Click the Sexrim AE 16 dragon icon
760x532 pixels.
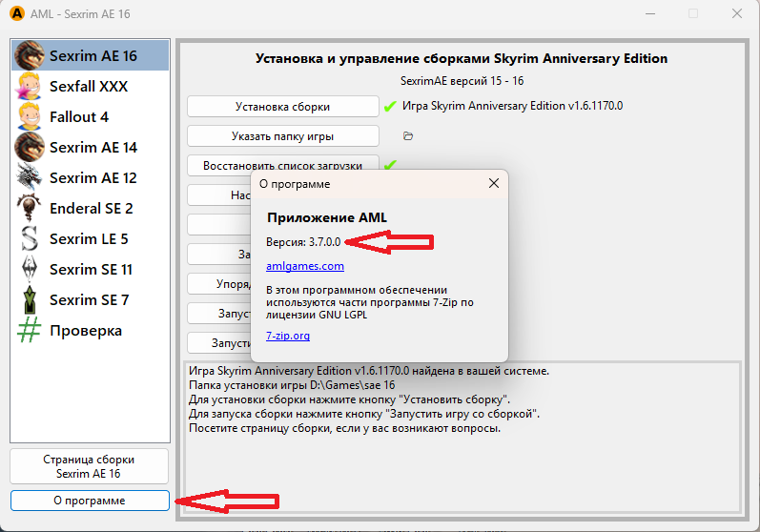[30, 55]
